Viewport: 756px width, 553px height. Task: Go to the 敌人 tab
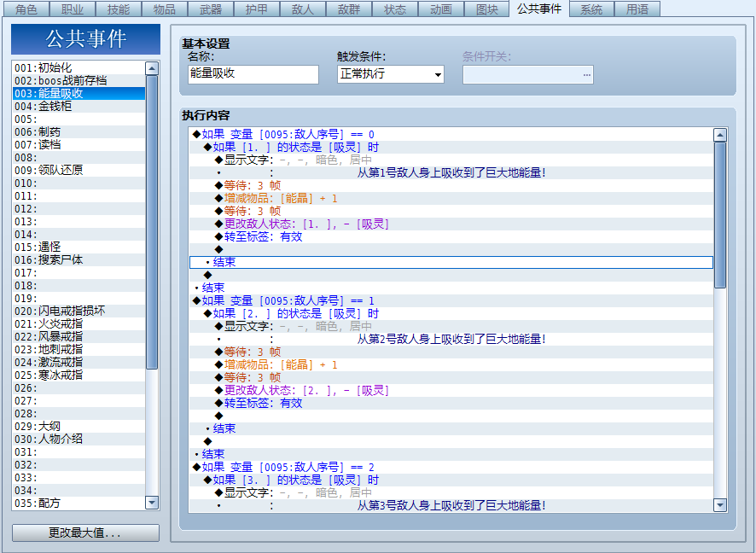pos(303,9)
